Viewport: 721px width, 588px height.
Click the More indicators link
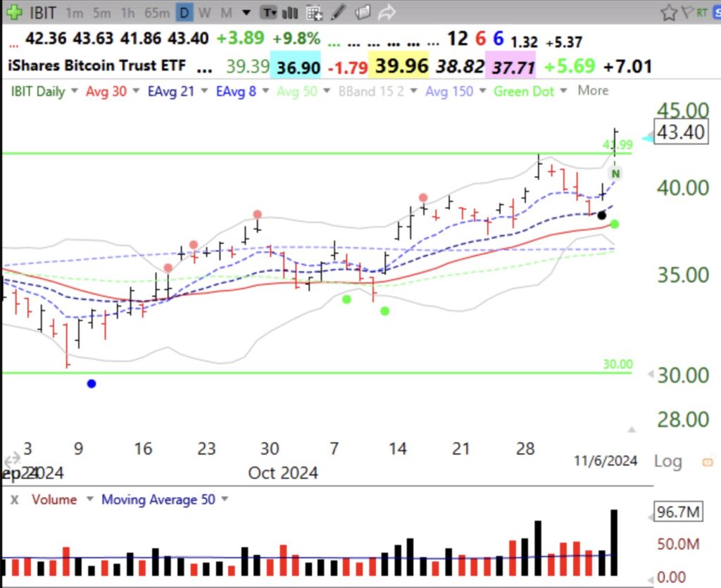pyautogui.click(x=592, y=91)
